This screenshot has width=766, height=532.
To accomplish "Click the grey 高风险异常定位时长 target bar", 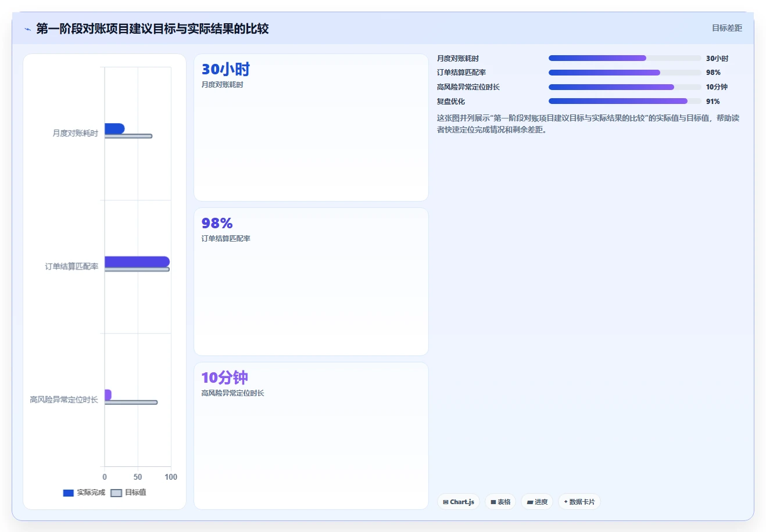I will pyautogui.click(x=131, y=402).
